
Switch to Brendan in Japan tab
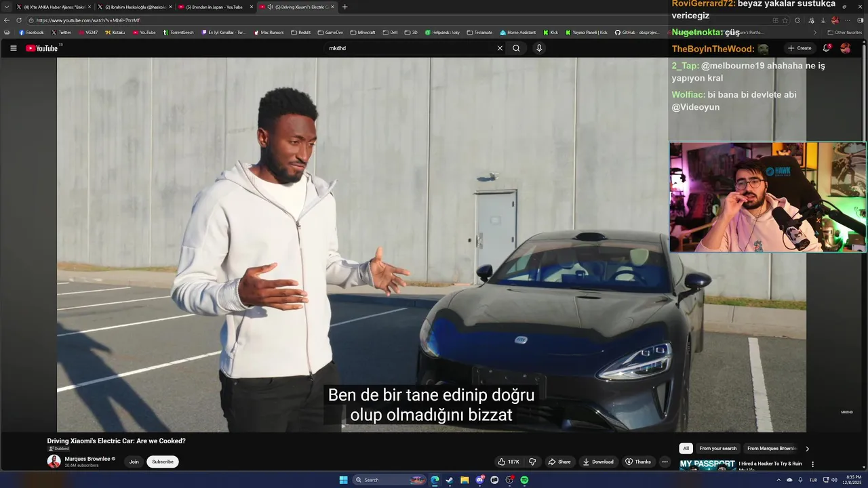click(216, 7)
